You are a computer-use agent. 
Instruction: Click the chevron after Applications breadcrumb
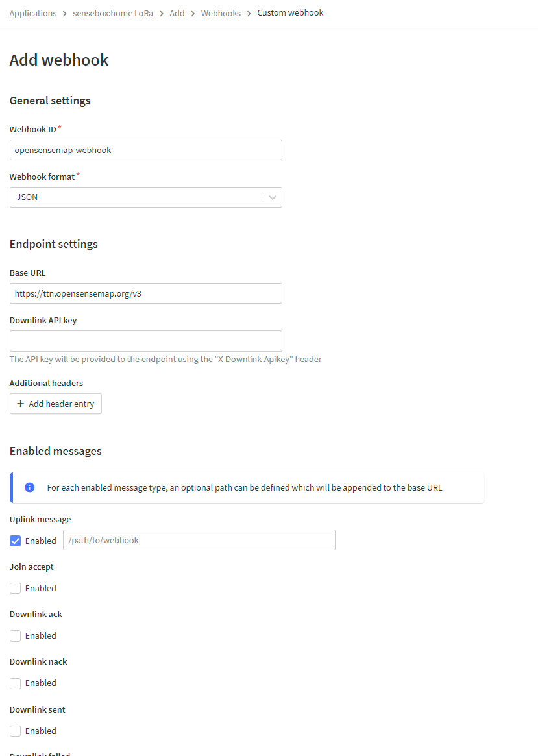coord(65,13)
